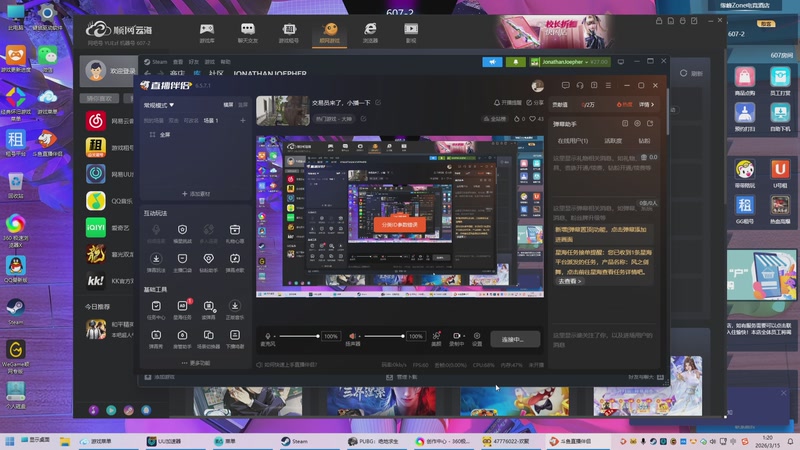Click user avatar in 直播伴侣 title bar
This screenshot has width=800, height=450.
click(537, 86)
